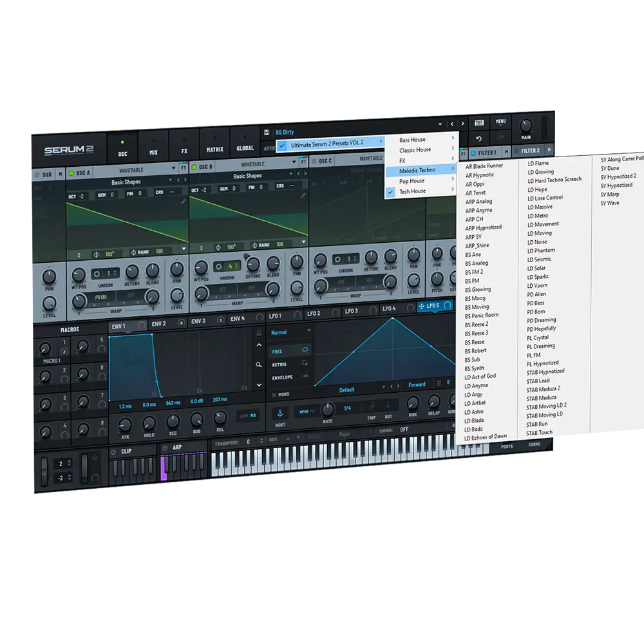Load the LD Hard Techno Screech preset

tap(555, 180)
